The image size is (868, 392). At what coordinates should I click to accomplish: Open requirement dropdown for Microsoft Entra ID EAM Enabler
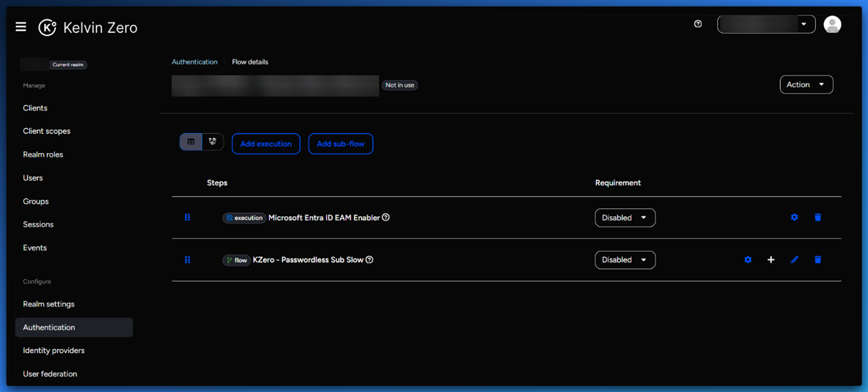click(x=625, y=218)
